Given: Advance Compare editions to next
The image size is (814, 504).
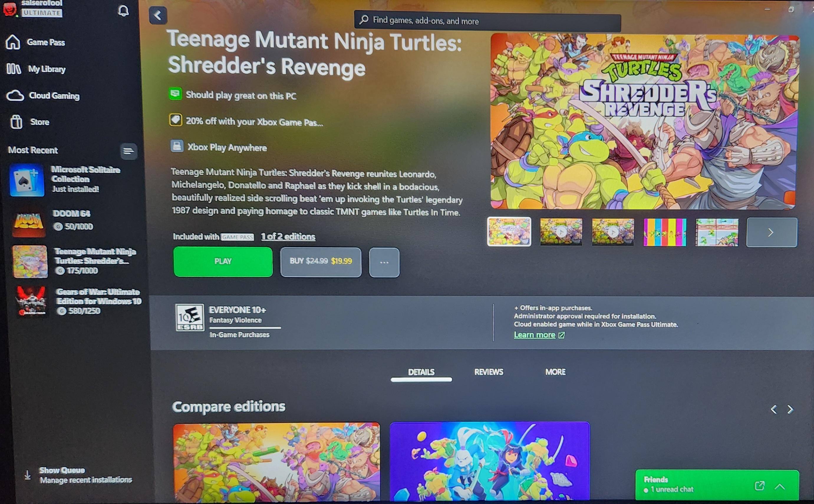Looking at the screenshot, I should click(x=790, y=409).
